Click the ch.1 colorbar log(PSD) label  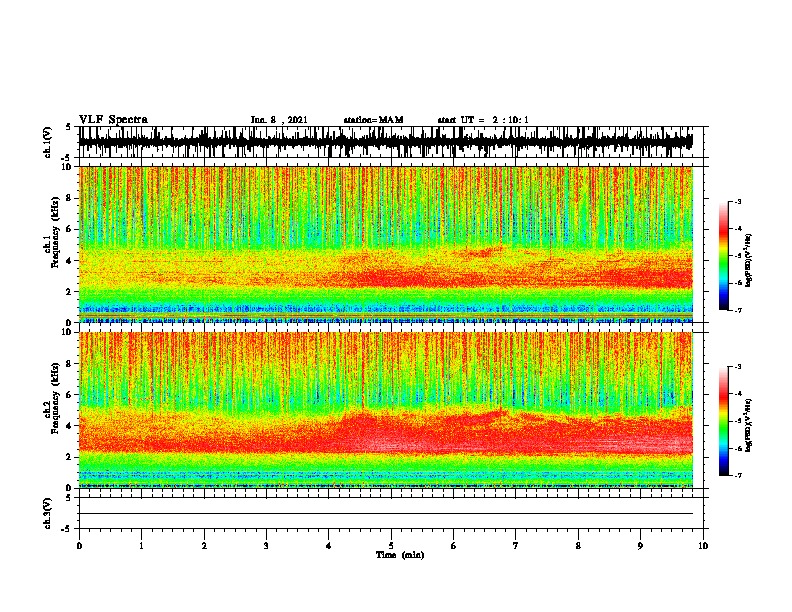tap(749, 260)
